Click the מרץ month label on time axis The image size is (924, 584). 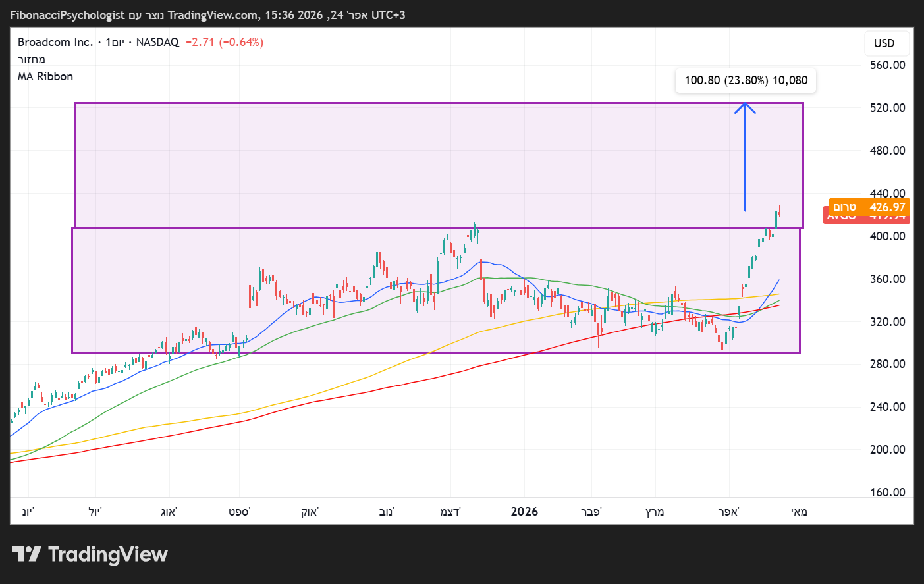[655, 512]
